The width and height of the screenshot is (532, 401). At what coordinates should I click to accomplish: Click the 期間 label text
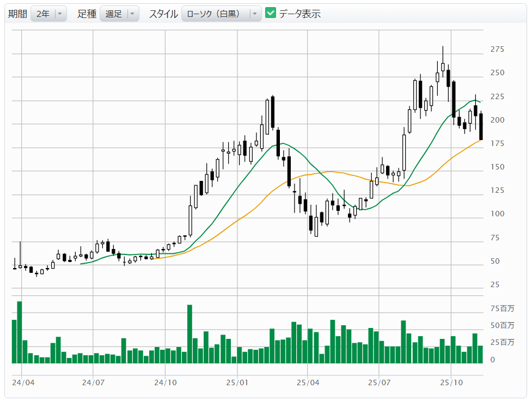(x=17, y=14)
